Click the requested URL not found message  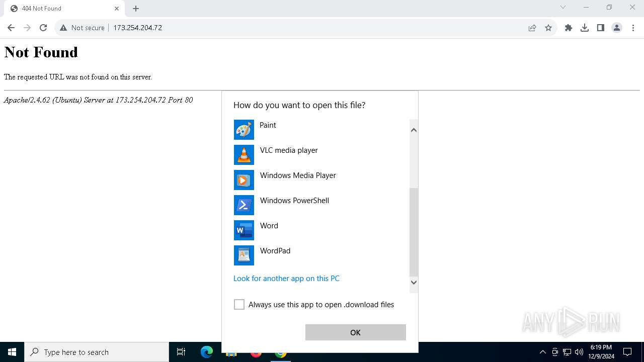(78, 77)
